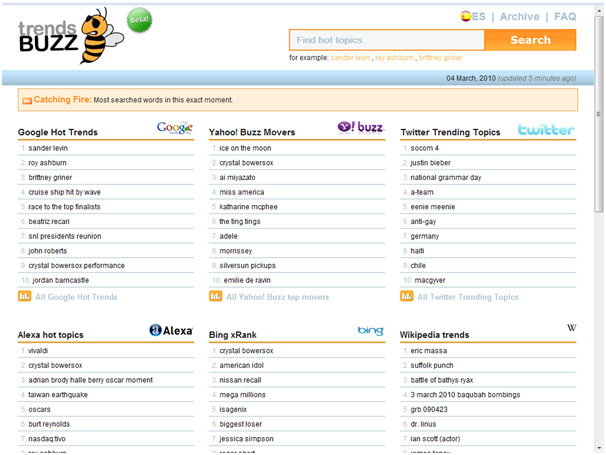Open beatriz recari trend
Image resolution: width=606 pixels, height=455 pixels.
tap(49, 222)
